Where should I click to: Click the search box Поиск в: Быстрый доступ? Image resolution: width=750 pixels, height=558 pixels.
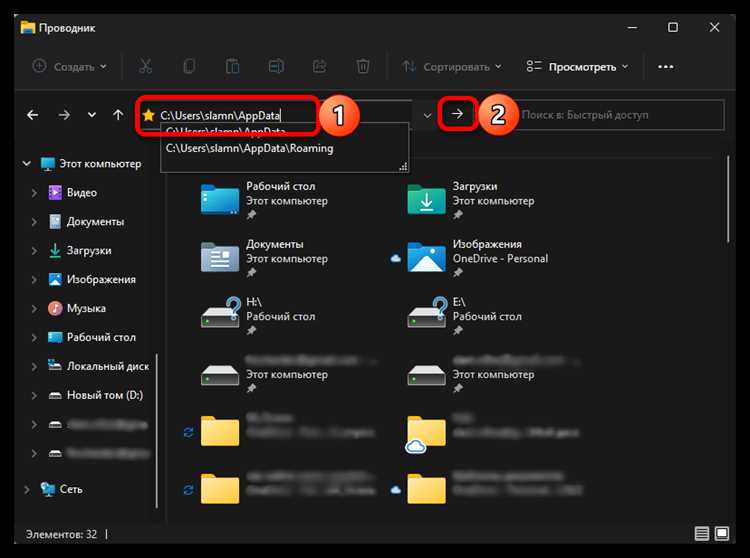[x=621, y=115]
